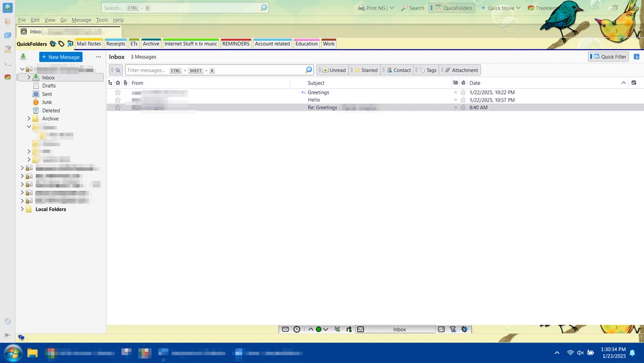Viewport: 644px width, 363px height.
Task: Open the QuickFolders settings gear icon
Action: point(52,44)
